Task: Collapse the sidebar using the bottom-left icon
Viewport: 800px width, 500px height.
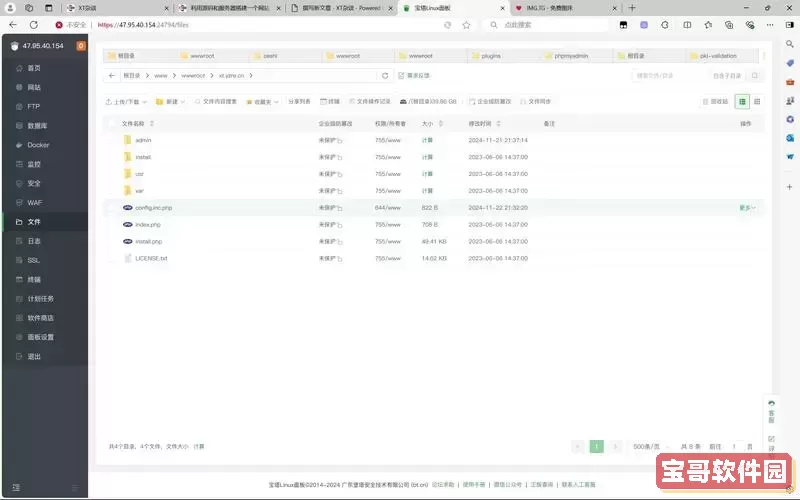Action: [16, 488]
